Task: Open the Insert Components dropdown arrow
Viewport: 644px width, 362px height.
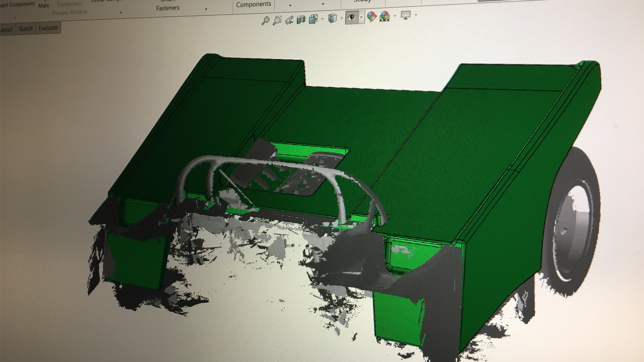Action: 15,17
